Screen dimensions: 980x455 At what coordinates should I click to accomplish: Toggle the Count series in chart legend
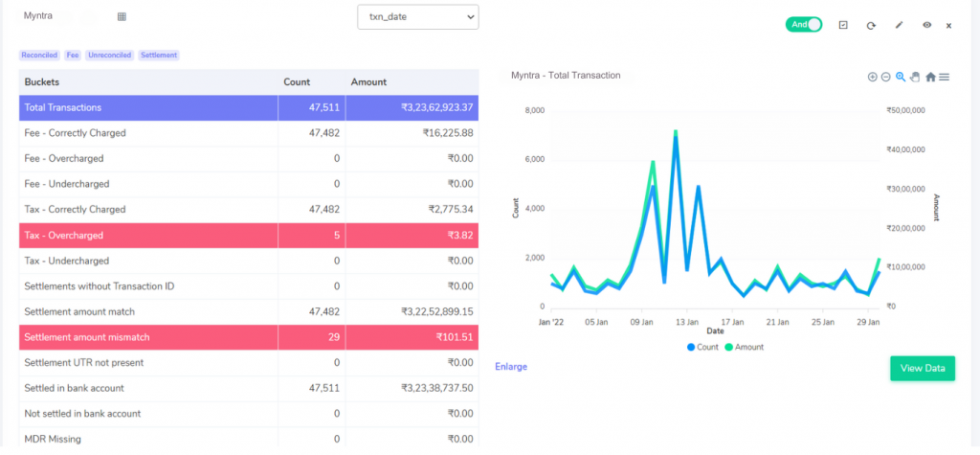click(703, 347)
